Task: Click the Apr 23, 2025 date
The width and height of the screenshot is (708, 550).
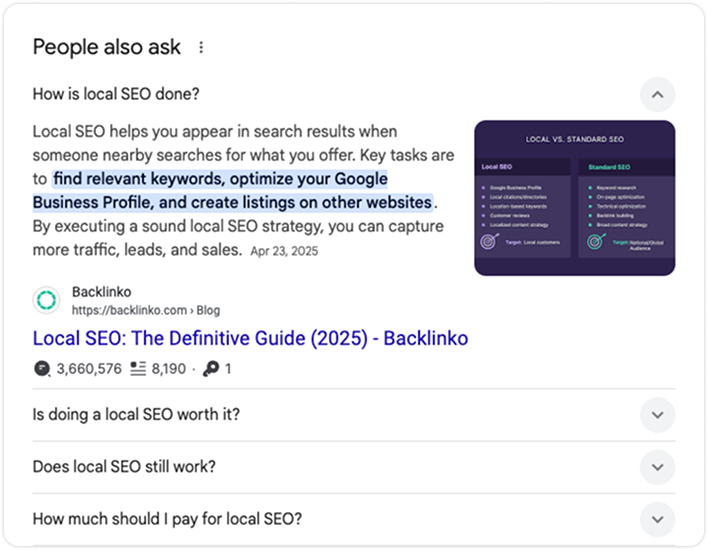Action: 284,251
